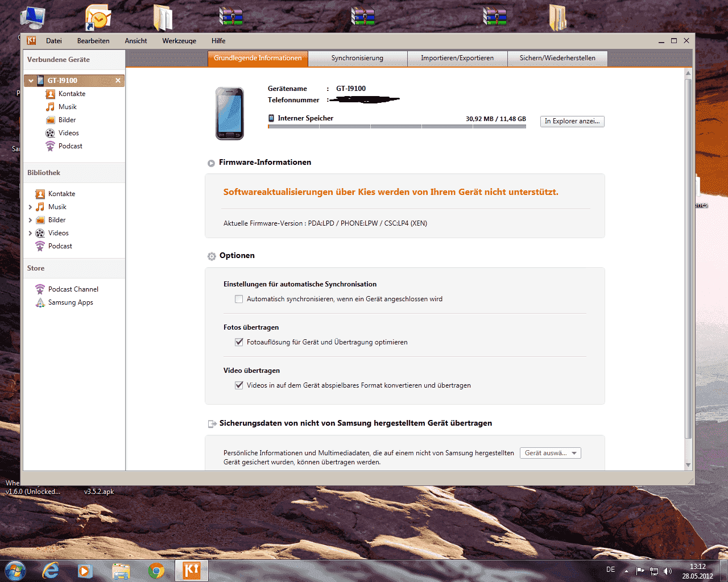The image size is (728, 582).
Task: Click the vertical scrollbar up arrow
Action: pos(688,73)
